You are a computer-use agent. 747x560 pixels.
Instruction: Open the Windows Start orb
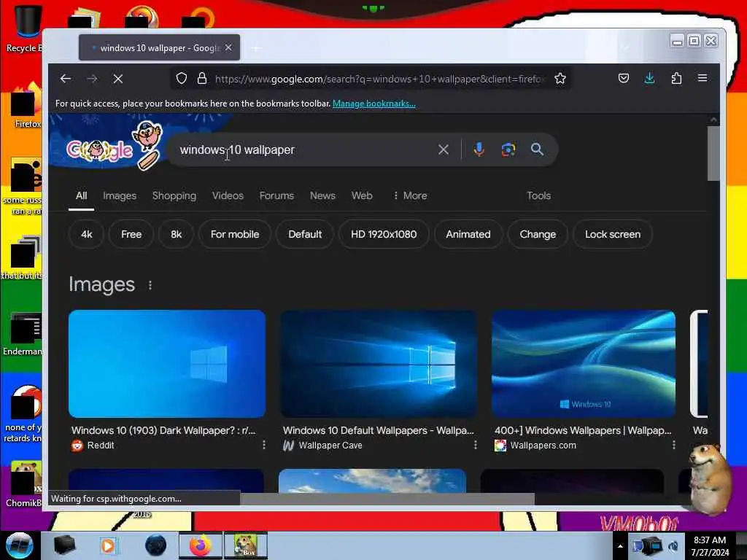pos(20,545)
